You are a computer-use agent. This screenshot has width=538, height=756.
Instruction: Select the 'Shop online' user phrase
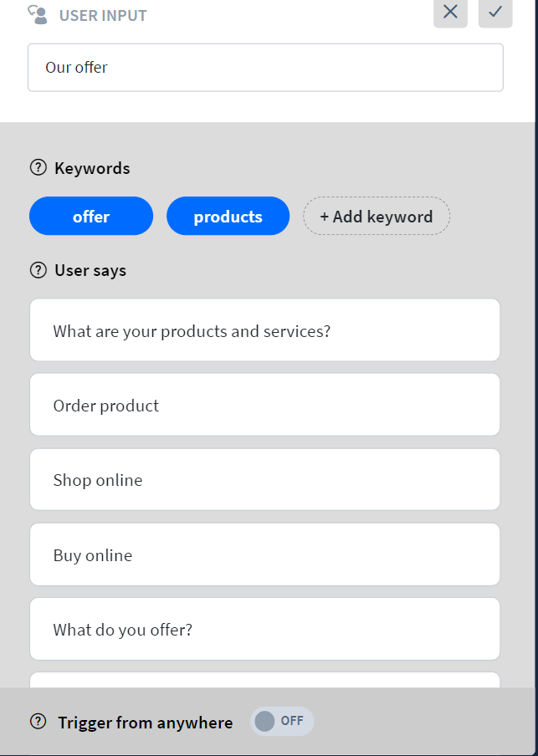coord(265,479)
